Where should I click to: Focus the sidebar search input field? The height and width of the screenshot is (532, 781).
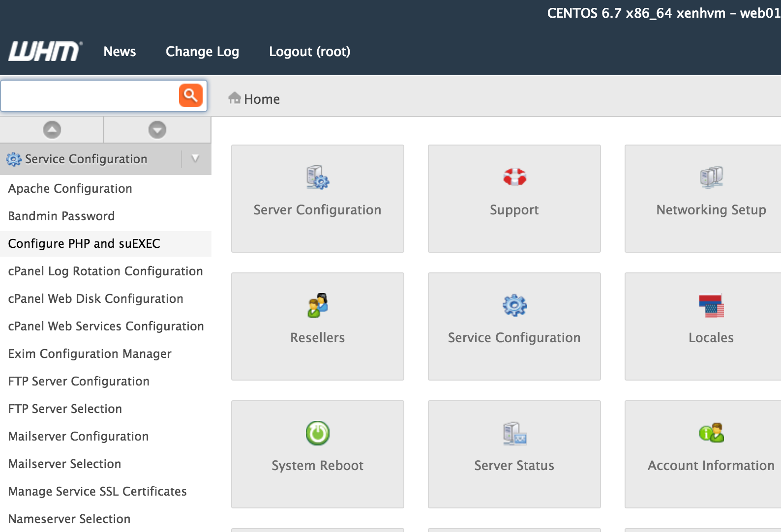click(90, 96)
